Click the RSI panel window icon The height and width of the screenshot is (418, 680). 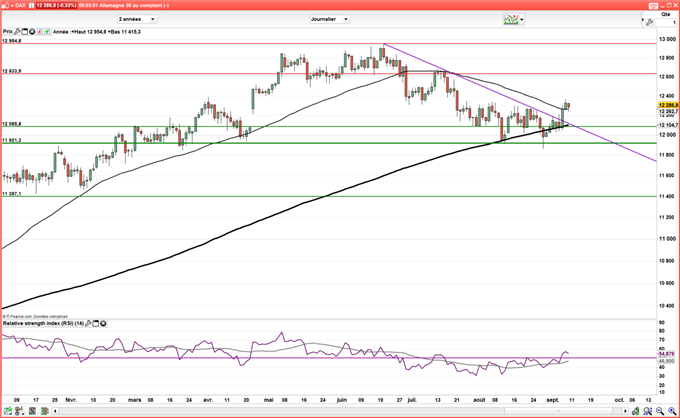(96, 323)
